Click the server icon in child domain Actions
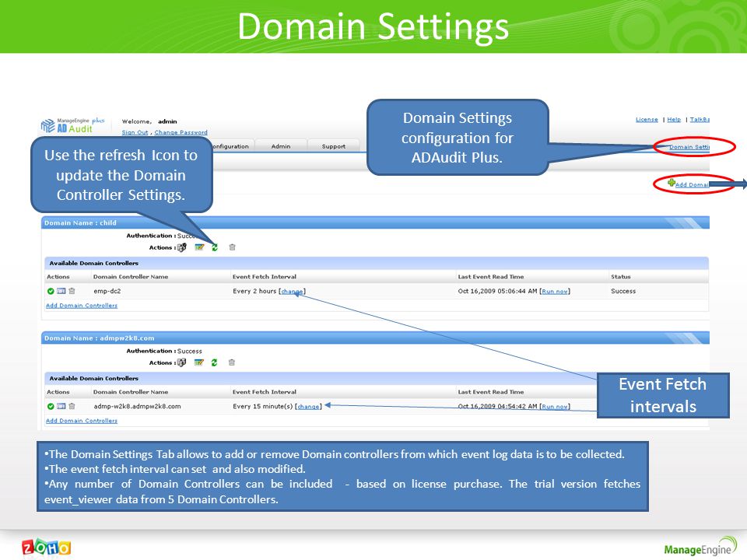The width and height of the screenshot is (747, 560). point(182,247)
